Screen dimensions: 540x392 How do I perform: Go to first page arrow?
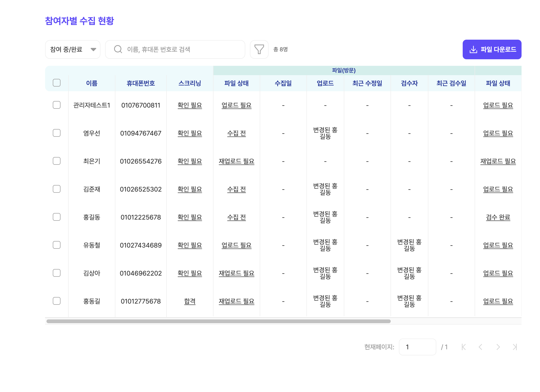click(463, 347)
